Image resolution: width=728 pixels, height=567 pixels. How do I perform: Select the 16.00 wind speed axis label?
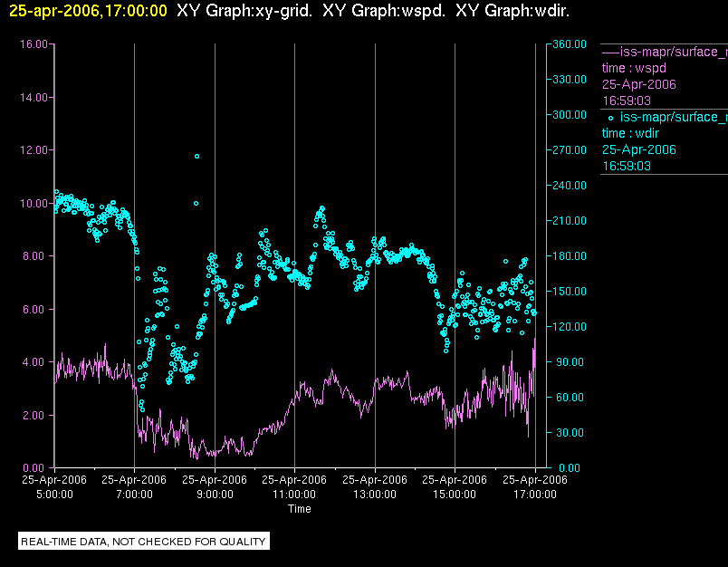click(x=34, y=44)
